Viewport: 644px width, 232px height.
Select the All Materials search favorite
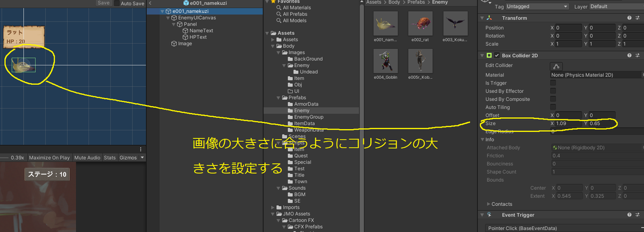(293, 8)
